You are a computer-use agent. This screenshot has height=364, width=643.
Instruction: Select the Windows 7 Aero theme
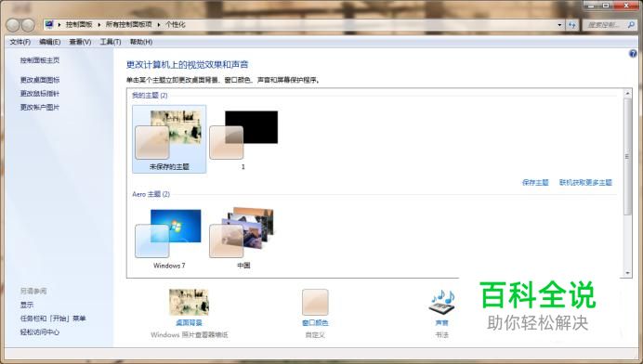[169, 238]
